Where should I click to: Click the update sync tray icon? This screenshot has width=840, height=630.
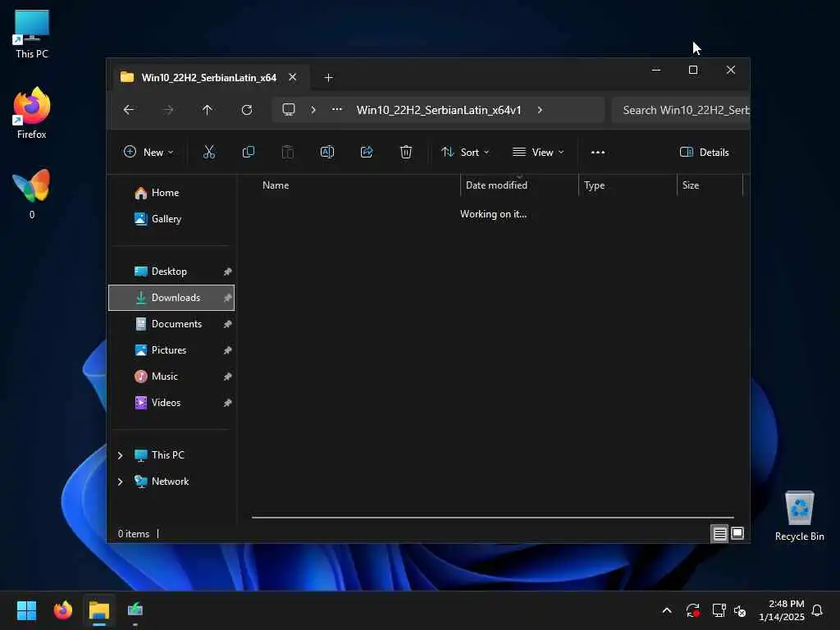pyautogui.click(x=692, y=610)
